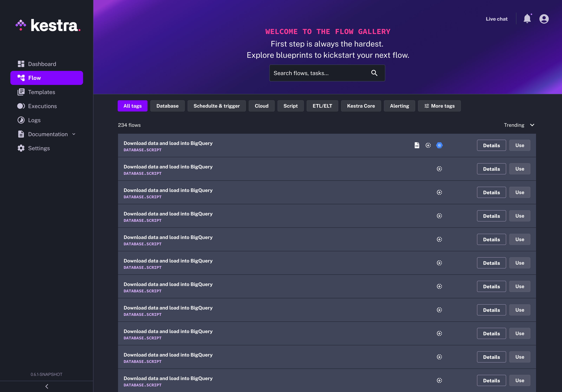Open Executions from the sidebar
Screen dimensions: 562x392
(43, 106)
